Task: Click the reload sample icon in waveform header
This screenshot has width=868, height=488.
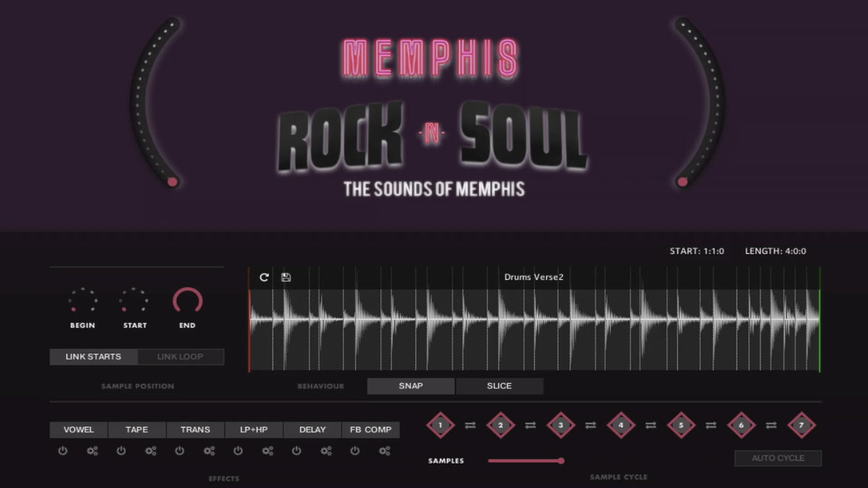Action: pyautogui.click(x=264, y=278)
